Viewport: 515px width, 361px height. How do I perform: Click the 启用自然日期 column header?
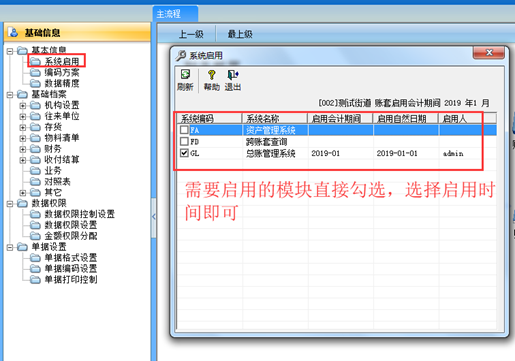[405, 118]
